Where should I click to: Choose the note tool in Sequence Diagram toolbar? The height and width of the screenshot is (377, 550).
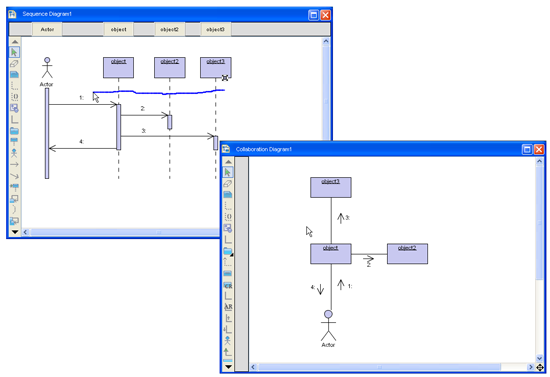click(x=14, y=74)
